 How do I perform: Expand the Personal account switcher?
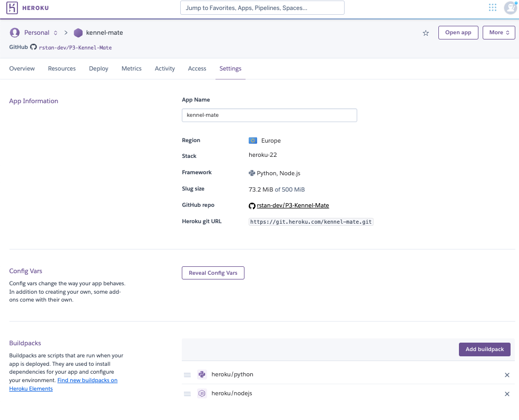click(x=56, y=33)
